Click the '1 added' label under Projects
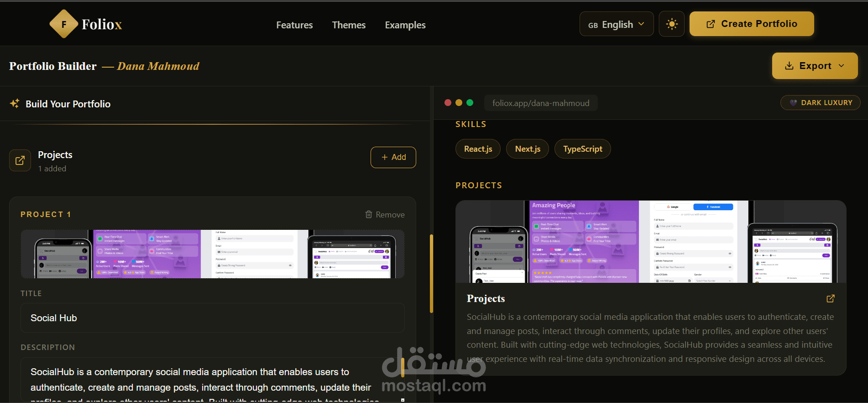This screenshot has width=868, height=403. point(52,169)
